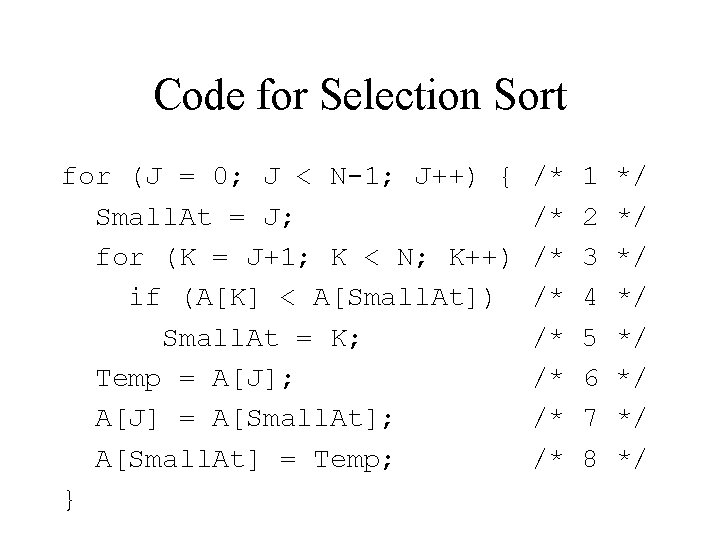Click the line number 8 comment
Screen dimensions: 720x540
[590, 458]
